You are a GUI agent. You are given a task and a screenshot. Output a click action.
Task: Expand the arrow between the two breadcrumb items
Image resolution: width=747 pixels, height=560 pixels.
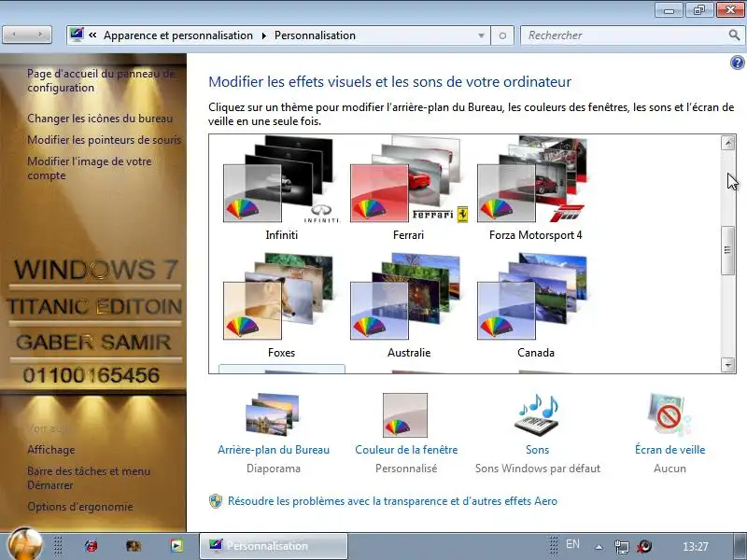(264, 35)
